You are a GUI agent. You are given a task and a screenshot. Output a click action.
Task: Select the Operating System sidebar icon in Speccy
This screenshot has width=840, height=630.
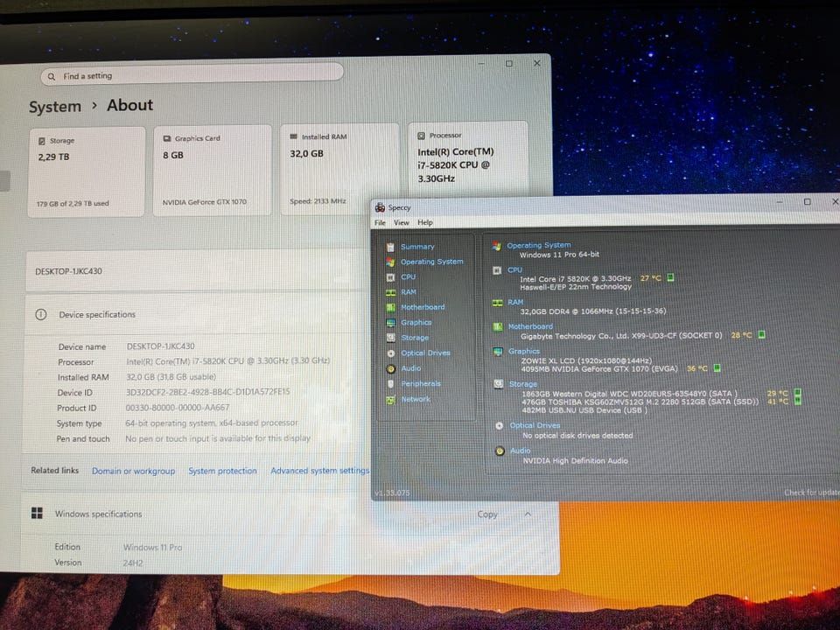click(x=390, y=262)
